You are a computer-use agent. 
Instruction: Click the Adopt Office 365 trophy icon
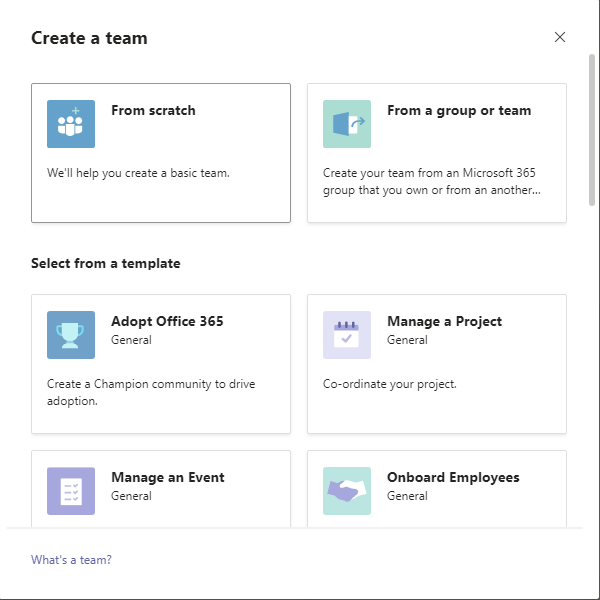(x=71, y=335)
